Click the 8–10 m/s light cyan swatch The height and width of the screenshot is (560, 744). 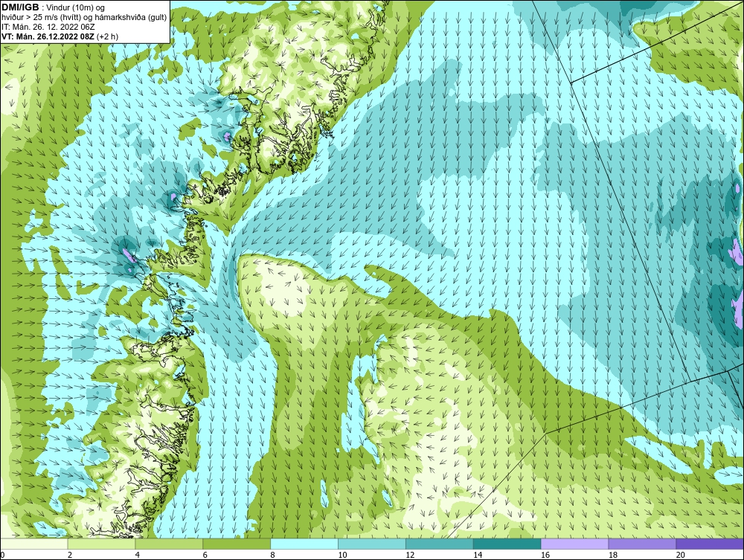tap(304, 544)
